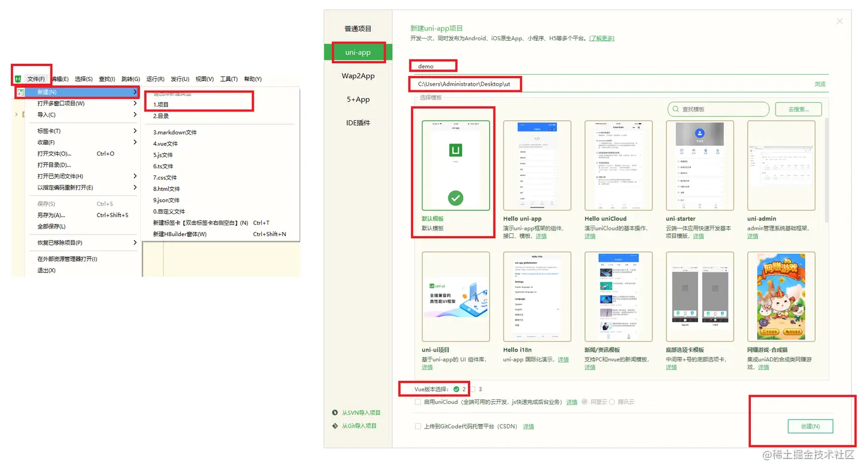Open the 文件(F) menu
868x474 pixels.
pos(36,79)
